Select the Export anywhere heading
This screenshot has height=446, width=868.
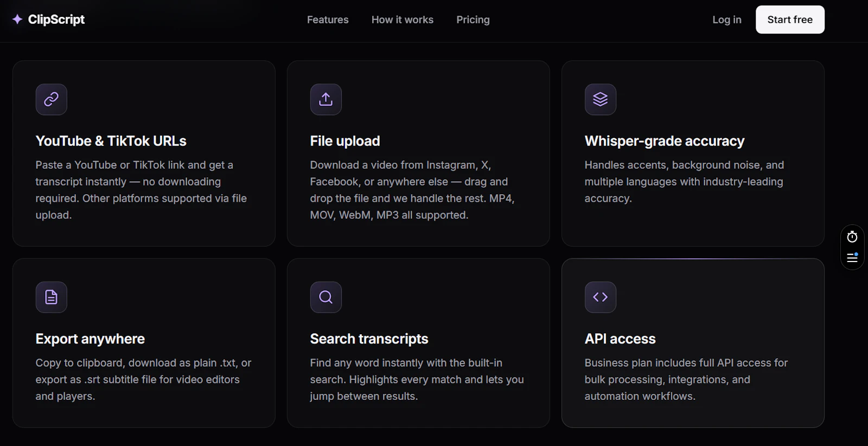click(90, 339)
